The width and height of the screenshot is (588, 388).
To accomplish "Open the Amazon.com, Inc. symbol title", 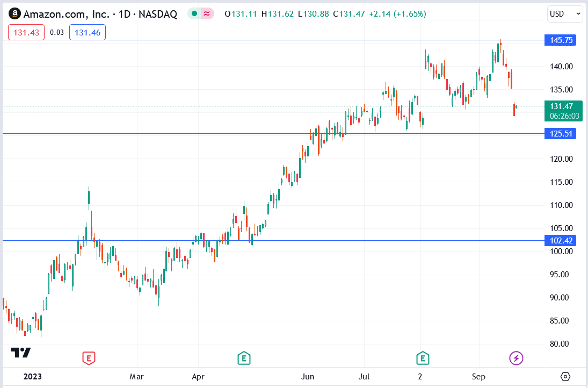I will [100, 15].
